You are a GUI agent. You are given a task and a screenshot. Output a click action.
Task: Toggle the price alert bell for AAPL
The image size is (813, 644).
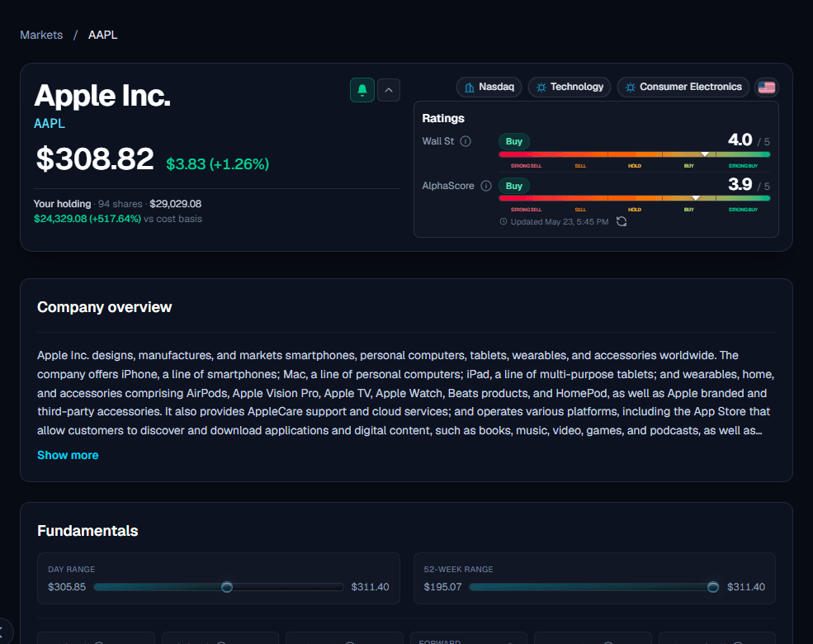click(362, 90)
